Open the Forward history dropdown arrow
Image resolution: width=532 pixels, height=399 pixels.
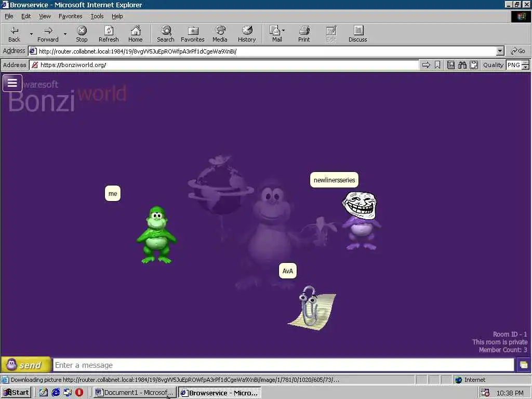pos(65,34)
